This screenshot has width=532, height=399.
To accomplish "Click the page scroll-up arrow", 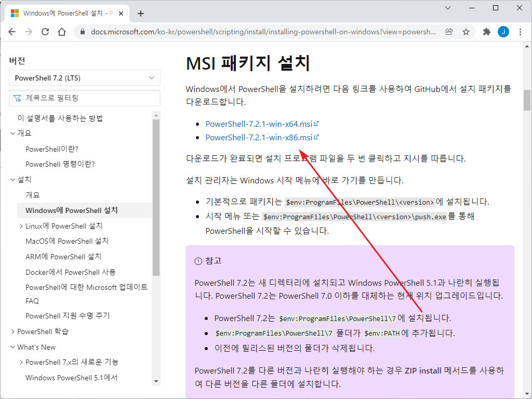I will click(x=527, y=46).
